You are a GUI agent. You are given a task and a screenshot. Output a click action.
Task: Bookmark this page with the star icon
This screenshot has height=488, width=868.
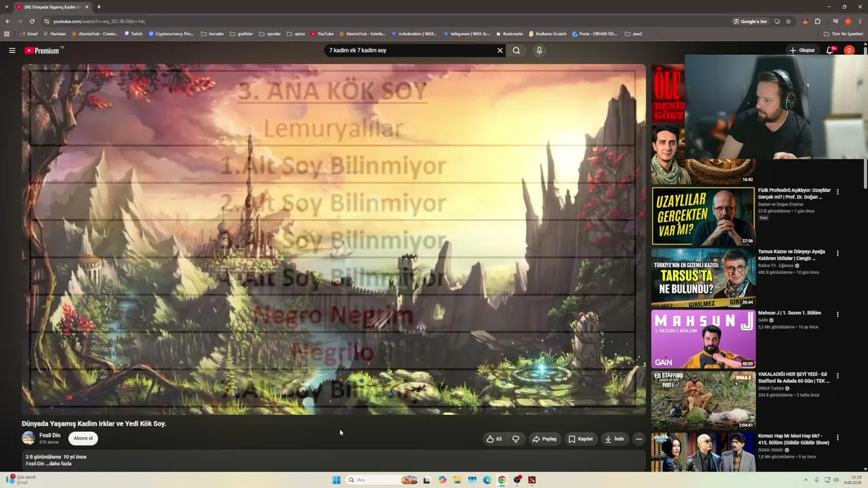(x=788, y=21)
